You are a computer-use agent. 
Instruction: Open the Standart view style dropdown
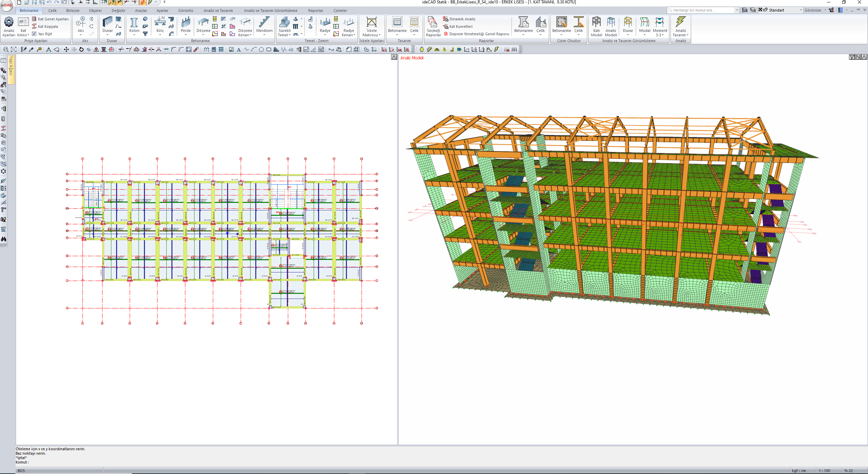(x=800, y=10)
